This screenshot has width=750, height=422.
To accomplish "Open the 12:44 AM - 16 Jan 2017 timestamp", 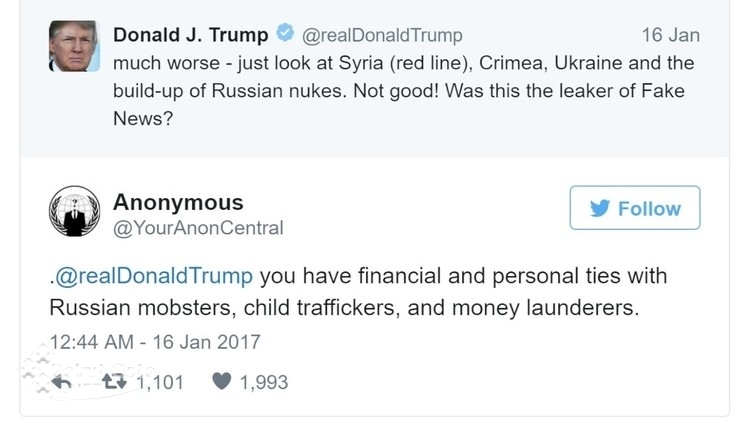I will click(154, 342).
